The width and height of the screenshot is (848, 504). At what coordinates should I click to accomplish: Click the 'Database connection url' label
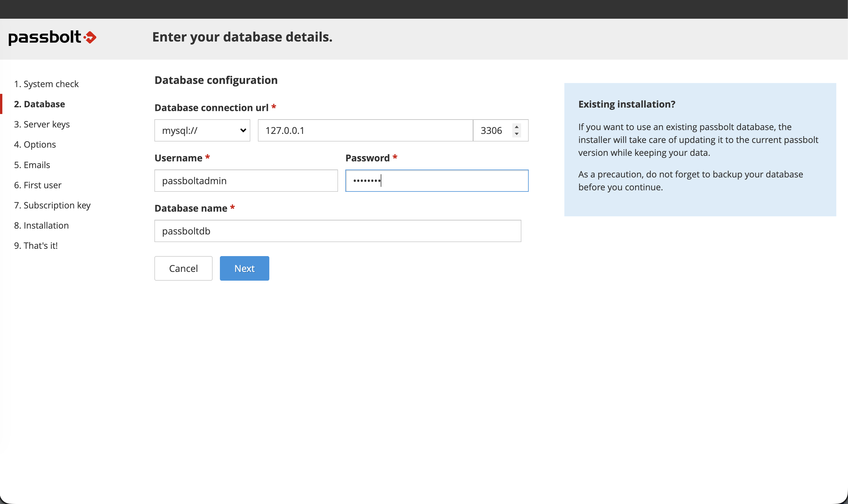(212, 108)
